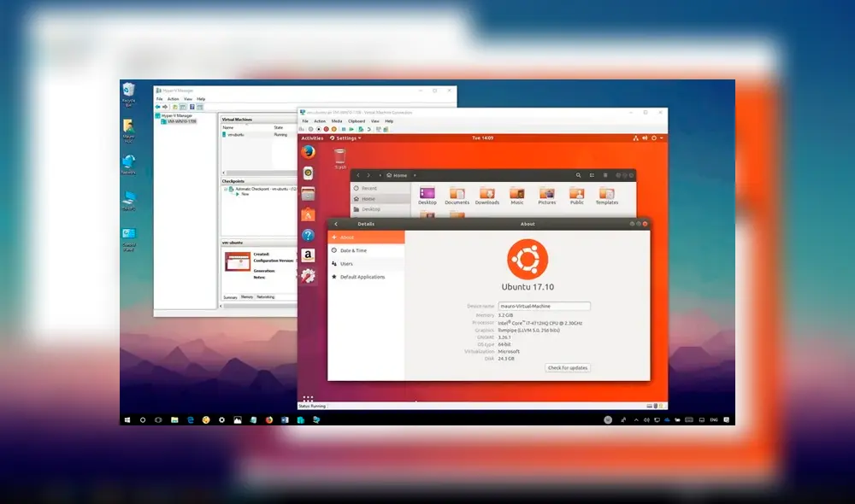The height and width of the screenshot is (504, 855).
Task: Open the Windows Start button
Action: click(x=129, y=419)
